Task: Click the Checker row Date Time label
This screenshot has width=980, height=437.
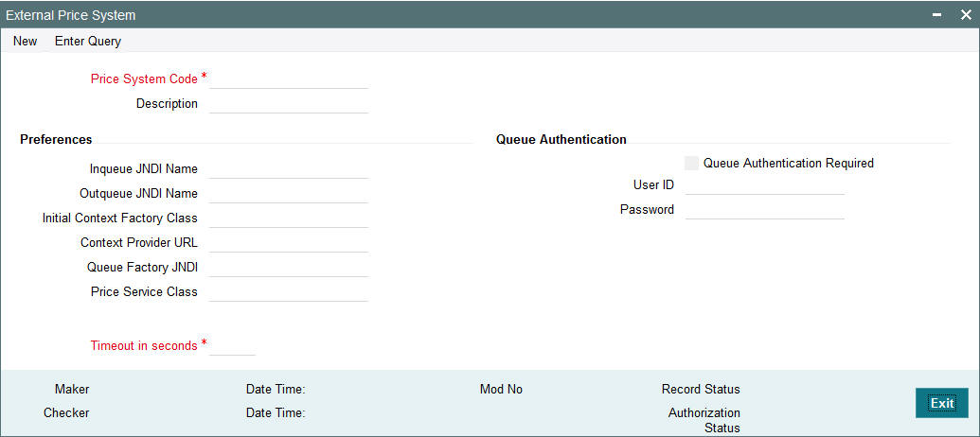Action: tap(276, 412)
